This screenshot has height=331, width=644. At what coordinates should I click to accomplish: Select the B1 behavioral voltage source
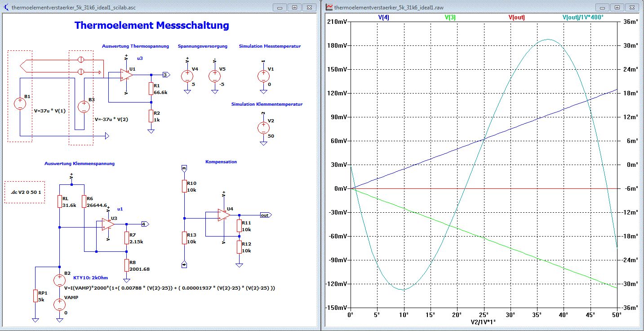click(x=20, y=104)
